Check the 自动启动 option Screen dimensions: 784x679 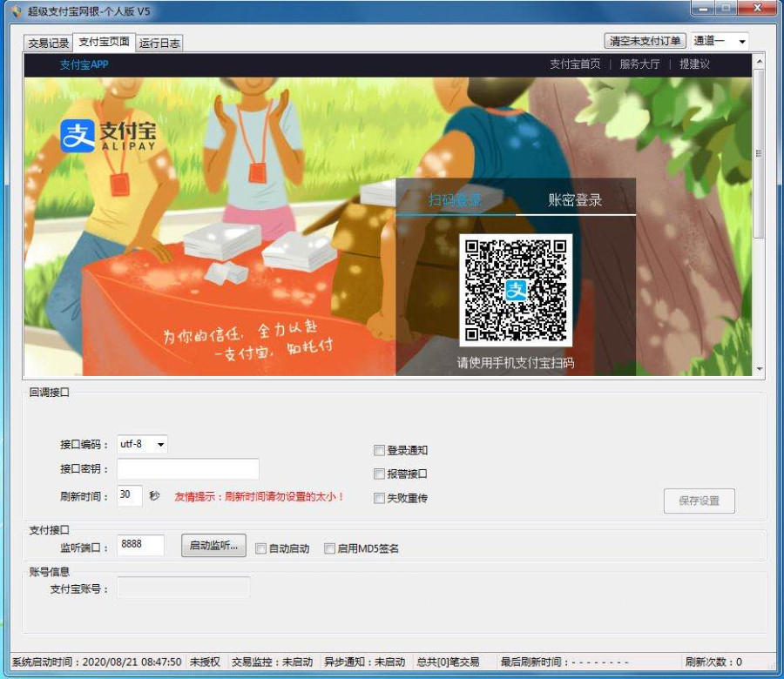(260, 548)
